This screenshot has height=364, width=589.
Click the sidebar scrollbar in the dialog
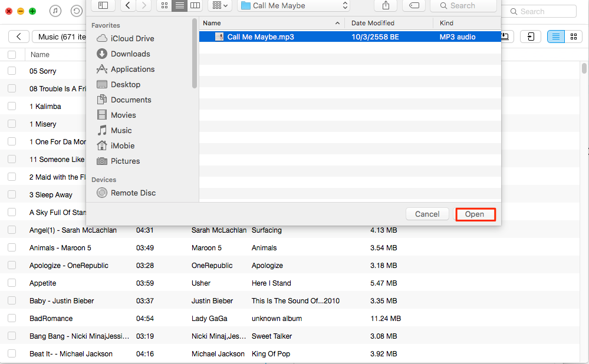(x=194, y=54)
